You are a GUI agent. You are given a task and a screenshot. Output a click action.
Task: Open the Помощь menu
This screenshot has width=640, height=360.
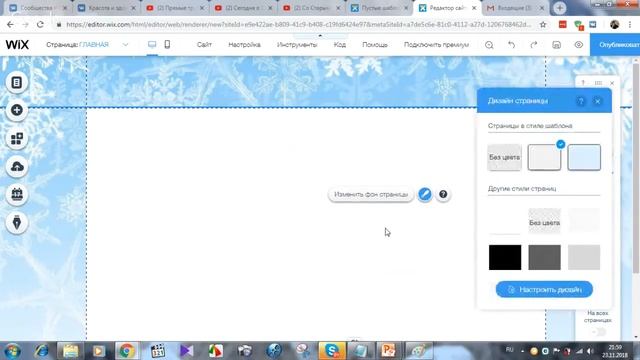(375, 45)
